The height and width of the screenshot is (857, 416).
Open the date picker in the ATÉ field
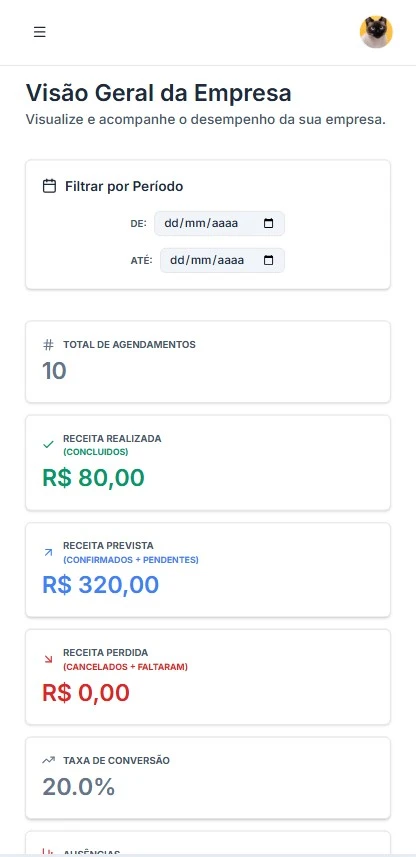(x=268, y=260)
